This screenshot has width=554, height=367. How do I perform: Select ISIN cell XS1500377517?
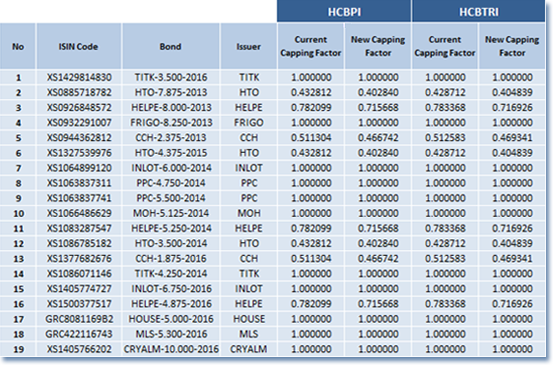[x=79, y=304]
